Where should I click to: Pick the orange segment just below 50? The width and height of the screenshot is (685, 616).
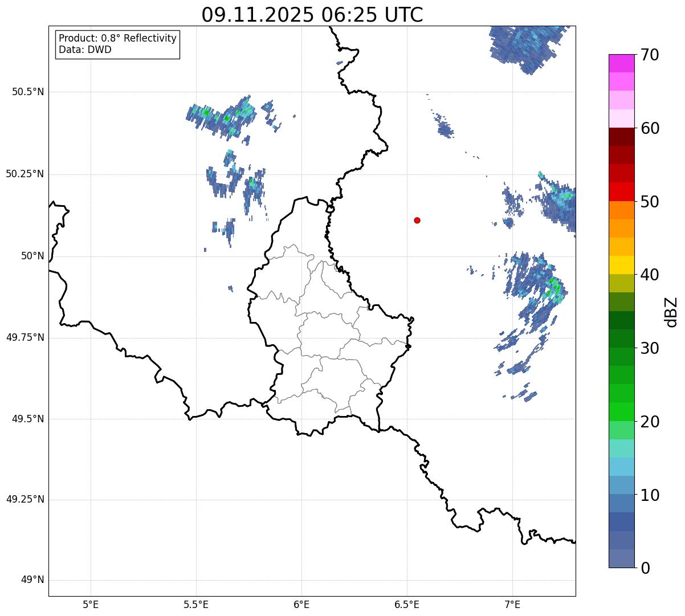pos(621,210)
